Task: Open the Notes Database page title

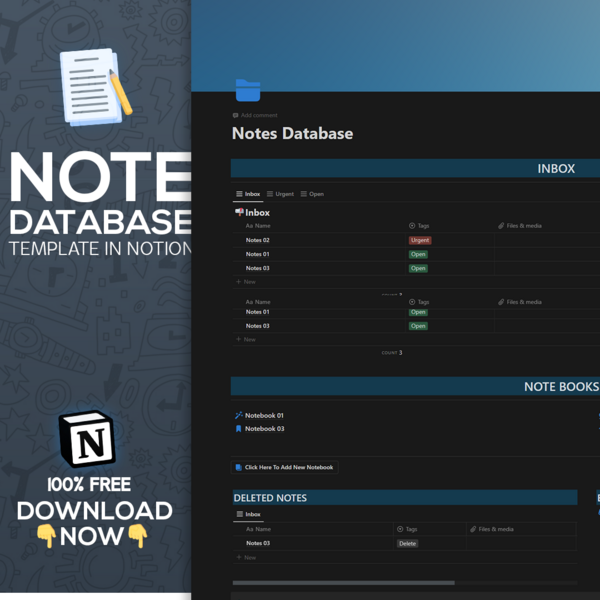Action: pyautogui.click(x=292, y=134)
